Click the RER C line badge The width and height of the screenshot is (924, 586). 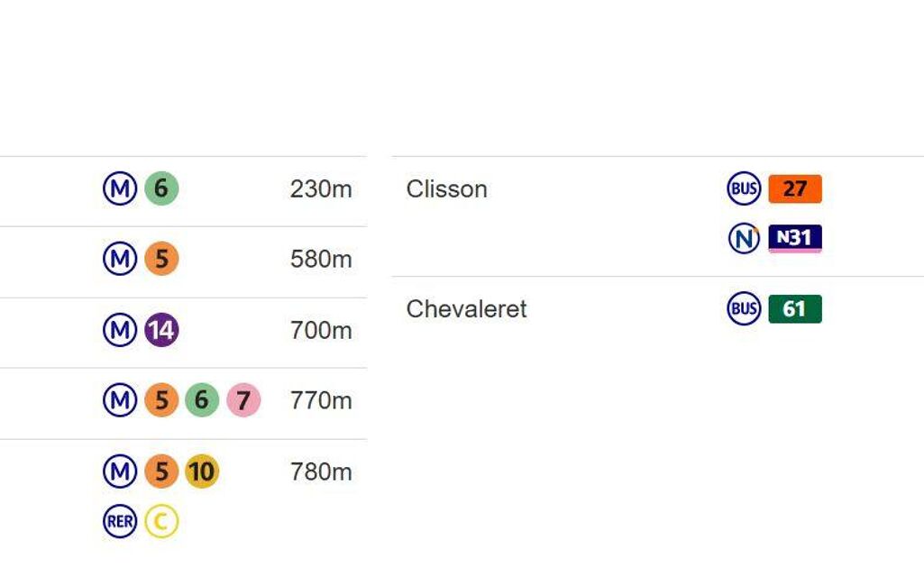(x=161, y=521)
